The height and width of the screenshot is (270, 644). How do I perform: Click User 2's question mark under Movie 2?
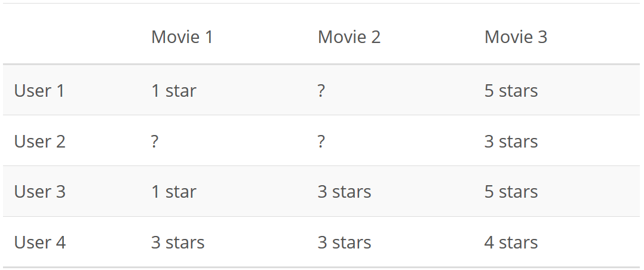coord(321,141)
